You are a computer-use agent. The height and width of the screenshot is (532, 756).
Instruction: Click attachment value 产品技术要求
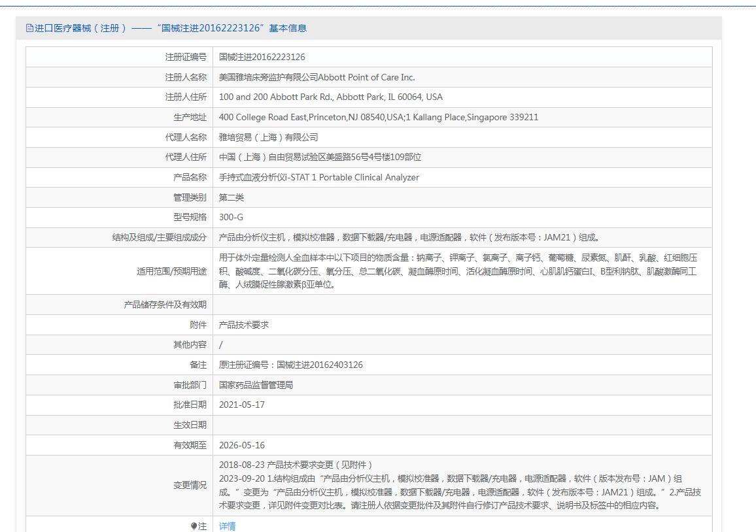(244, 325)
